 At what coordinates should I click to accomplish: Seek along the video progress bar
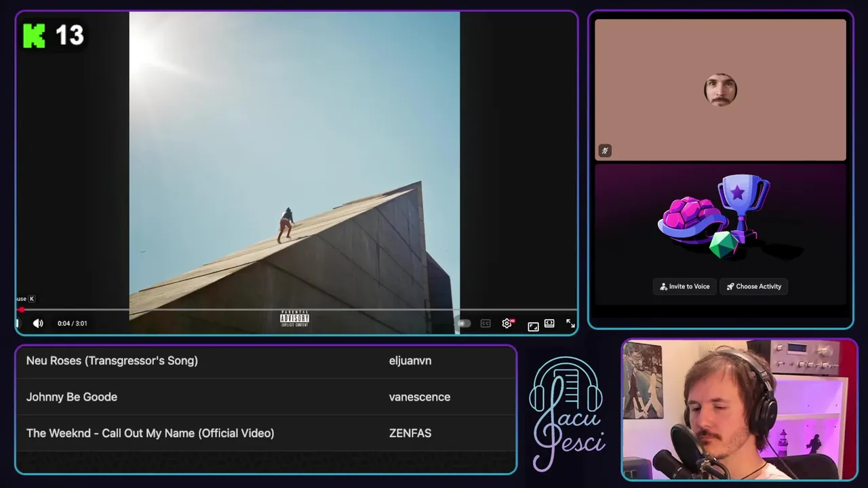296,310
